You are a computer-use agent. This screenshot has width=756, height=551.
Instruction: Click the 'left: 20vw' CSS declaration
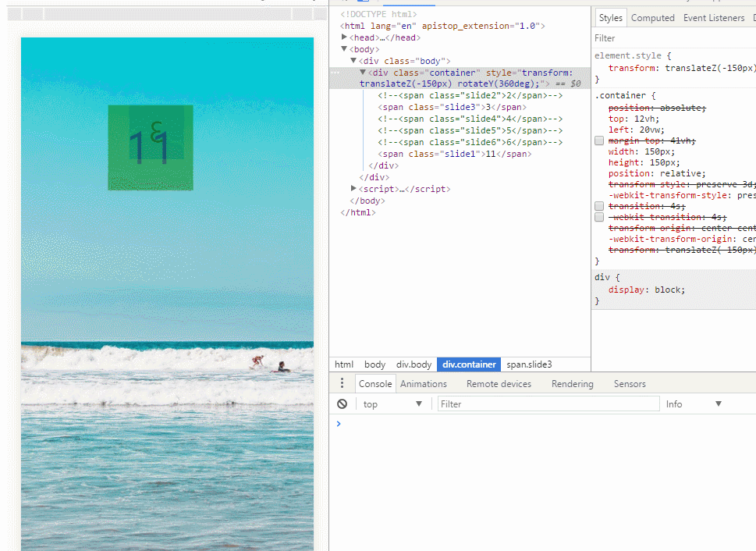click(637, 130)
